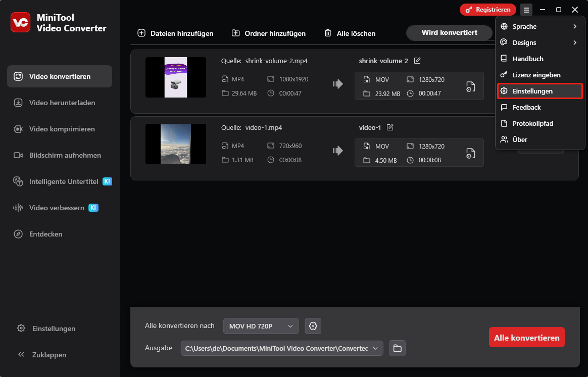588x377 pixels.
Task: Click source text video-1.mp4
Action: [264, 127]
